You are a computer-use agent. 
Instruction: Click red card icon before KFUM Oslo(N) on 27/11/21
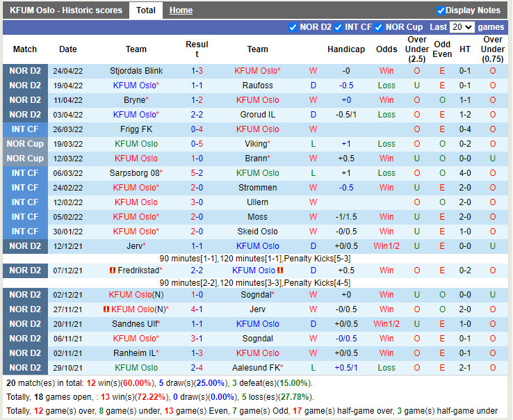(x=106, y=309)
